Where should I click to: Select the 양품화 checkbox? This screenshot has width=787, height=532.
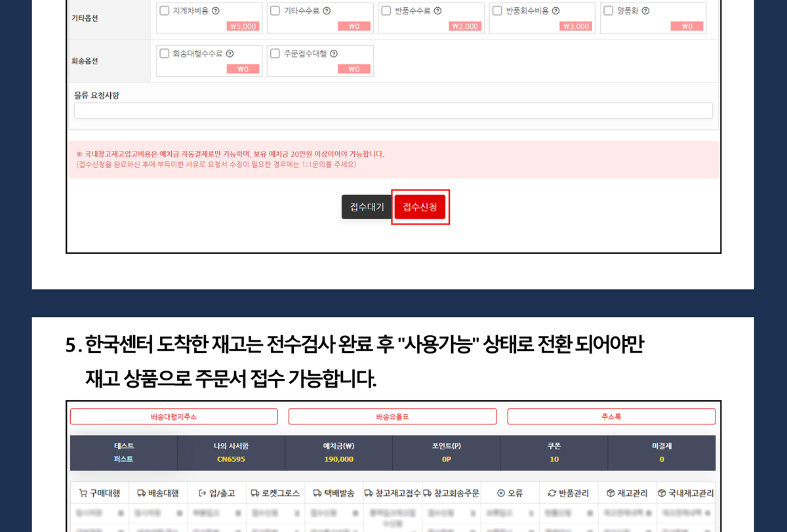pos(608,11)
